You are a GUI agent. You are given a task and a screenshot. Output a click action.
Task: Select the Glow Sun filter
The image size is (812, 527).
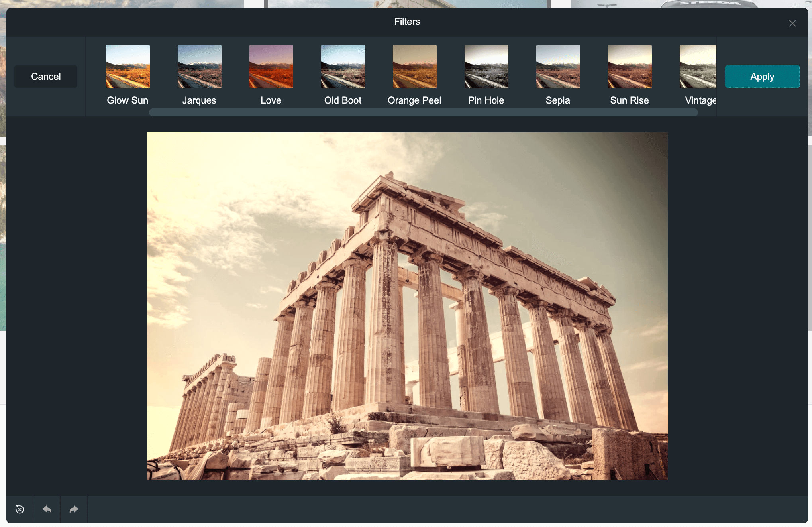click(128, 66)
